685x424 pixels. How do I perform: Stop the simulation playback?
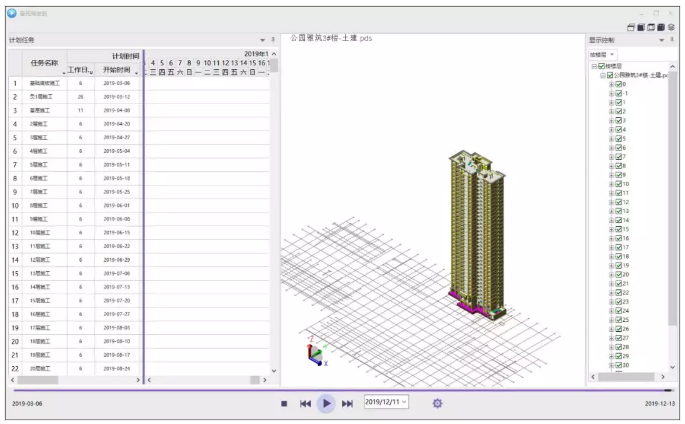click(284, 403)
